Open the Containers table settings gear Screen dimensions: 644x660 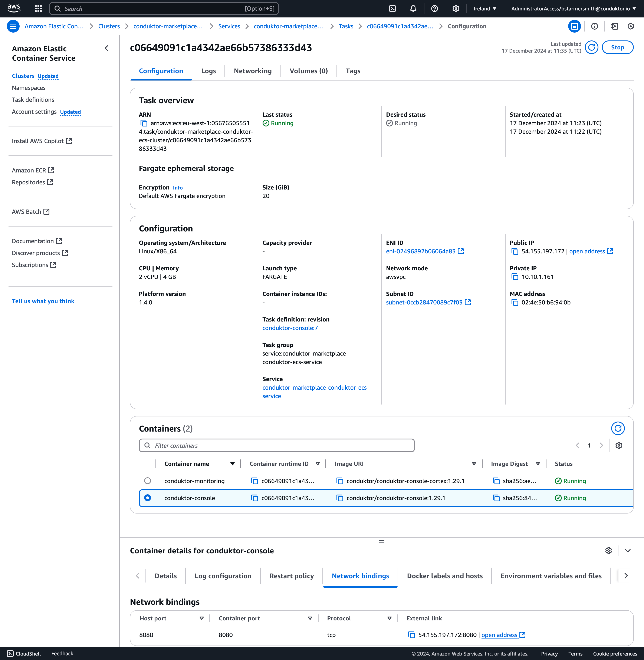619,445
